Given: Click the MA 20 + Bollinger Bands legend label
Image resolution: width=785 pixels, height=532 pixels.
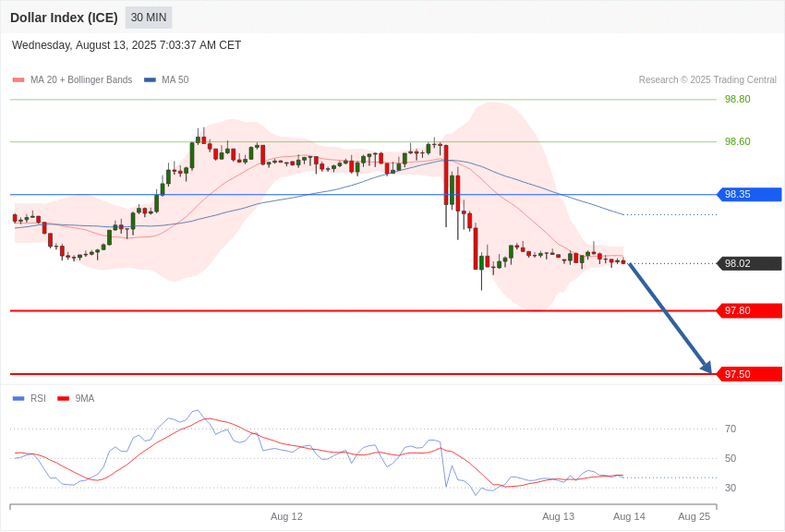Looking at the screenshot, I should [x=81, y=79].
